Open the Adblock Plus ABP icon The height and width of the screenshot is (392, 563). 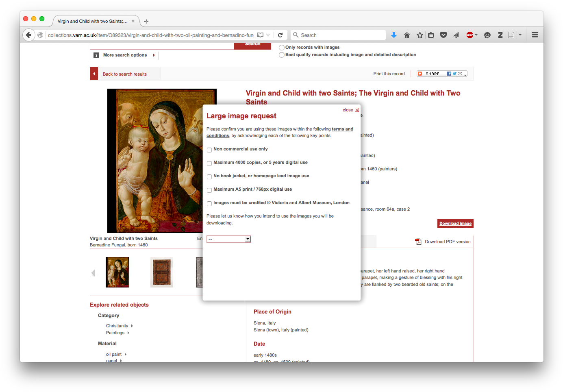pyautogui.click(x=470, y=35)
